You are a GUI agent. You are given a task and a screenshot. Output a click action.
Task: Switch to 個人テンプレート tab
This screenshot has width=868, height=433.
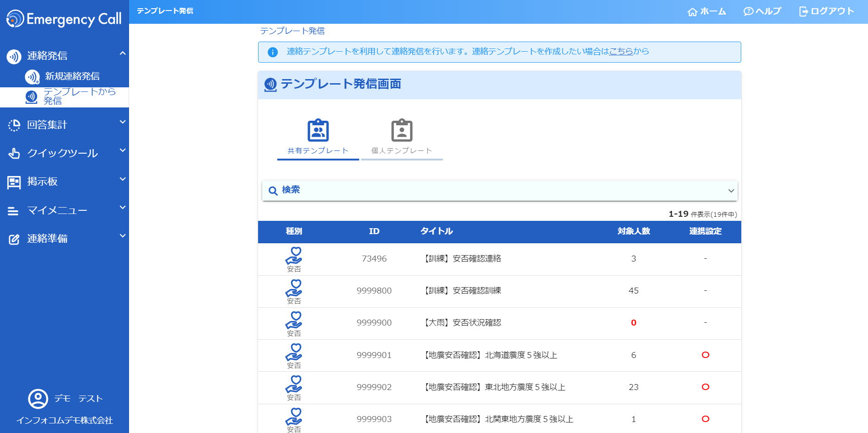[x=402, y=139]
